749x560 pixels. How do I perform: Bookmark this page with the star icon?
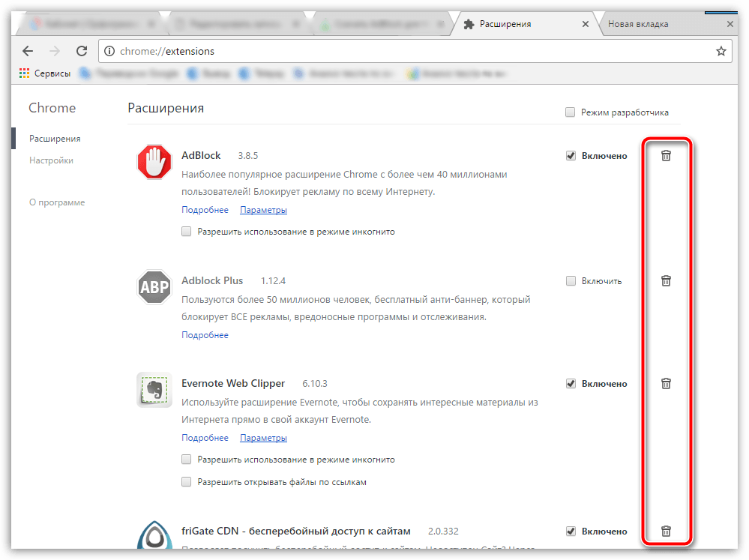[721, 51]
